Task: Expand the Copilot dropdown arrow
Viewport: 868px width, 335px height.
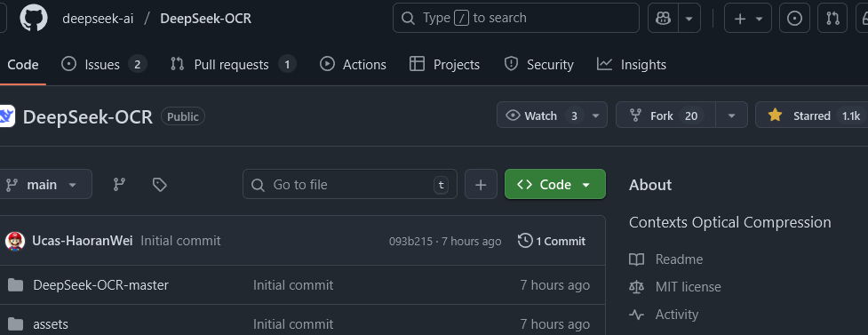Action: coord(689,18)
